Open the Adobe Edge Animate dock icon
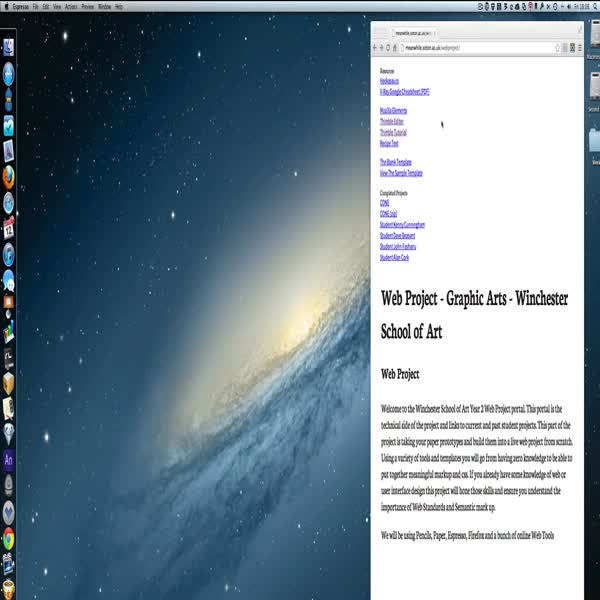 click(8, 460)
